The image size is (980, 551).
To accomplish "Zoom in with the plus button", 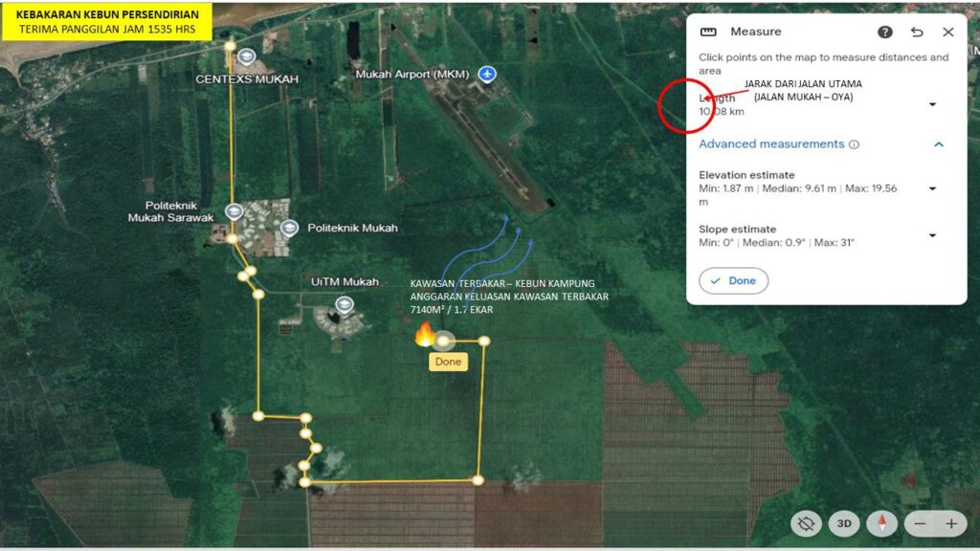I will point(951,523).
